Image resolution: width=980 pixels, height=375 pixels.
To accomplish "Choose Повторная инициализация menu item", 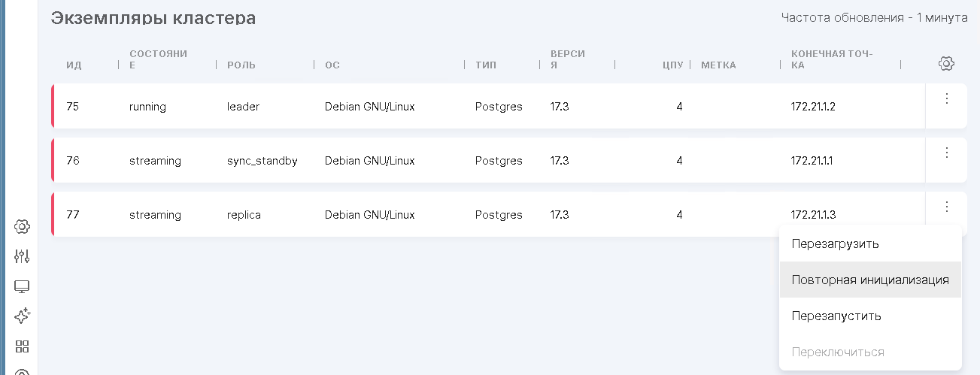I will point(870,280).
